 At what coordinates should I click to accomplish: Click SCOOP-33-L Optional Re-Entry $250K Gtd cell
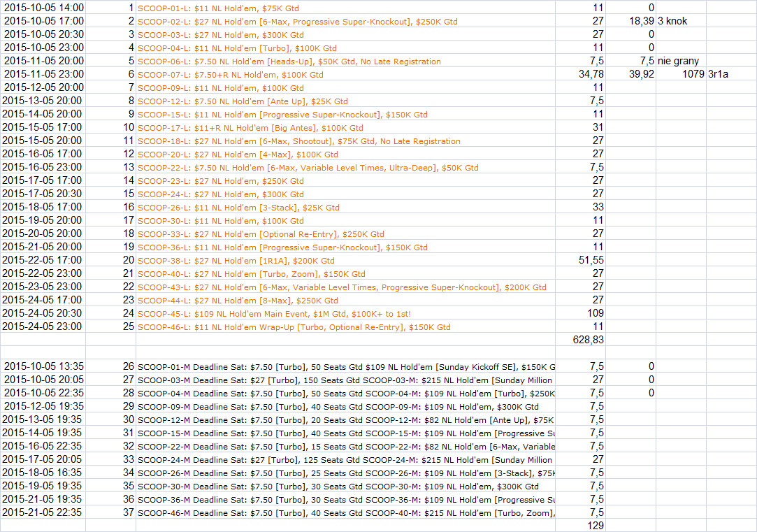(345, 233)
